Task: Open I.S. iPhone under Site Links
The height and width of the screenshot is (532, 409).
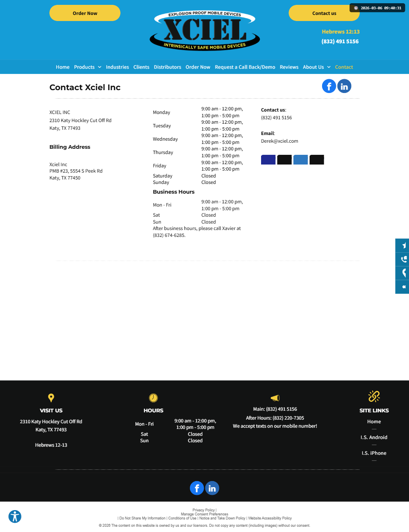Action: click(374, 453)
